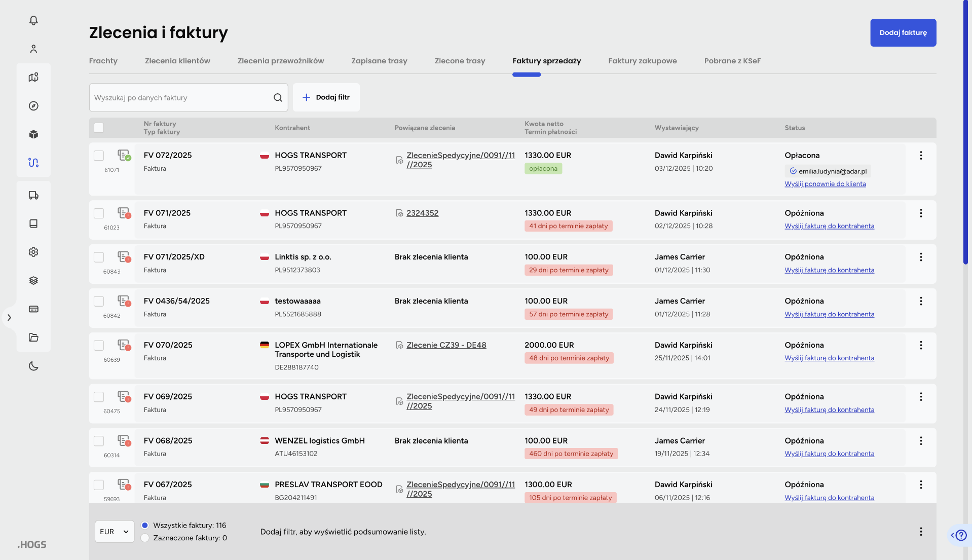Check the select-all invoices header checkbox
The width and height of the screenshot is (973, 560).
tap(99, 128)
